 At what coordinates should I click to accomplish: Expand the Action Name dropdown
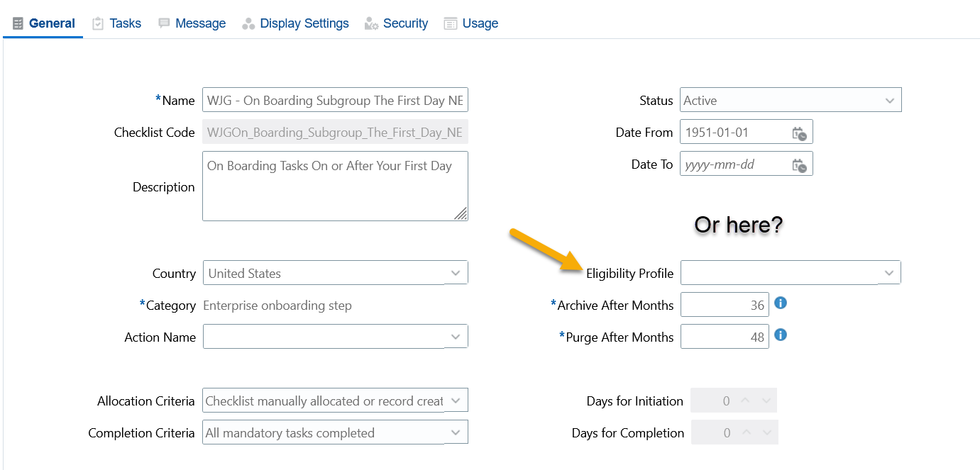coord(335,337)
